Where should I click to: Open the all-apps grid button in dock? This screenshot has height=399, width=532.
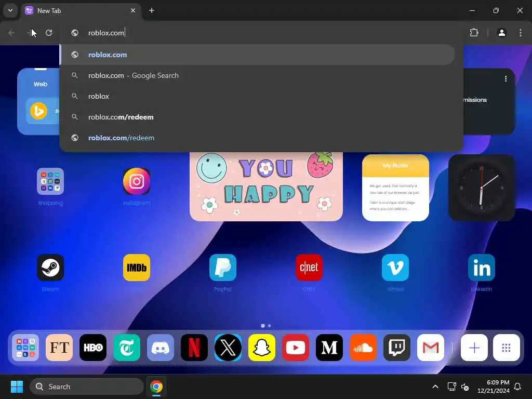506,348
